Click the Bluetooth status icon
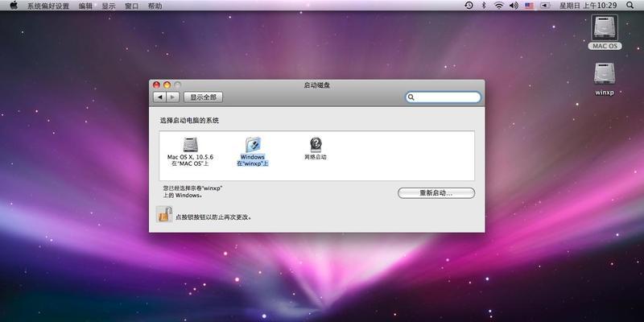The height and width of the screenshot is (322, 644). click(484, 6)
